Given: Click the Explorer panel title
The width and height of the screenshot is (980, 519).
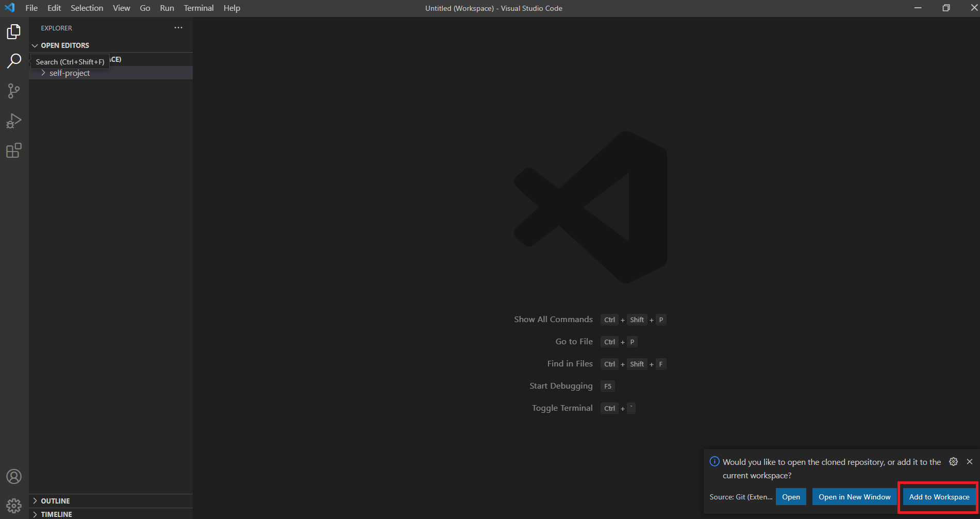Looking at the screenshot, I should point(57,28).
